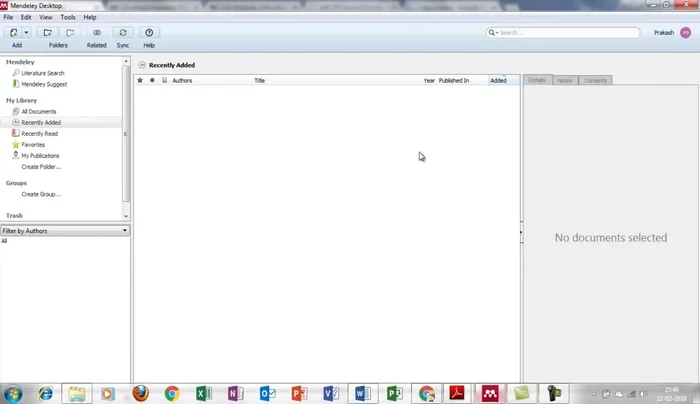
Task: Sort by the Title column header
Action: pos(259,81)
